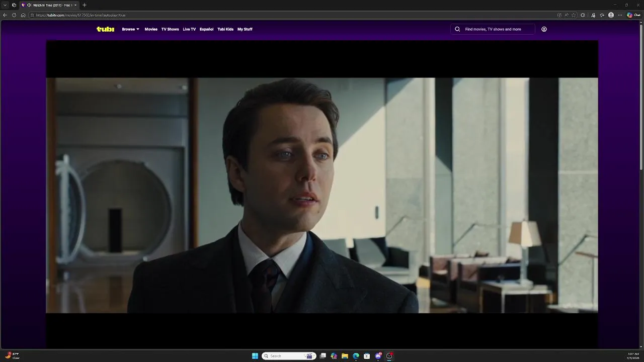Mute the tab using its speaker icon
Viewport: 644px width, 362px height.
[29, 5]
